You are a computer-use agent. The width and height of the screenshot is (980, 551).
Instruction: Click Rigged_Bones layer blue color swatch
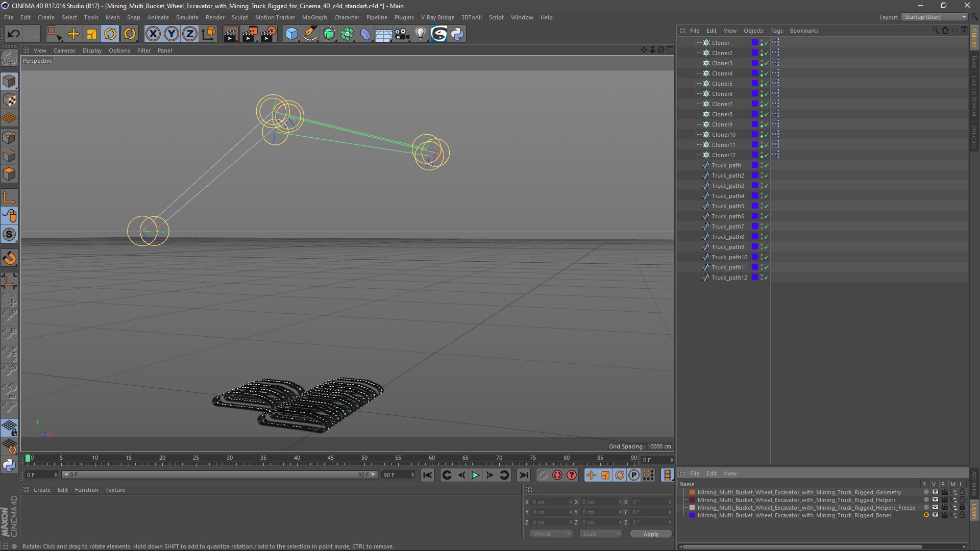coord(692,515)
